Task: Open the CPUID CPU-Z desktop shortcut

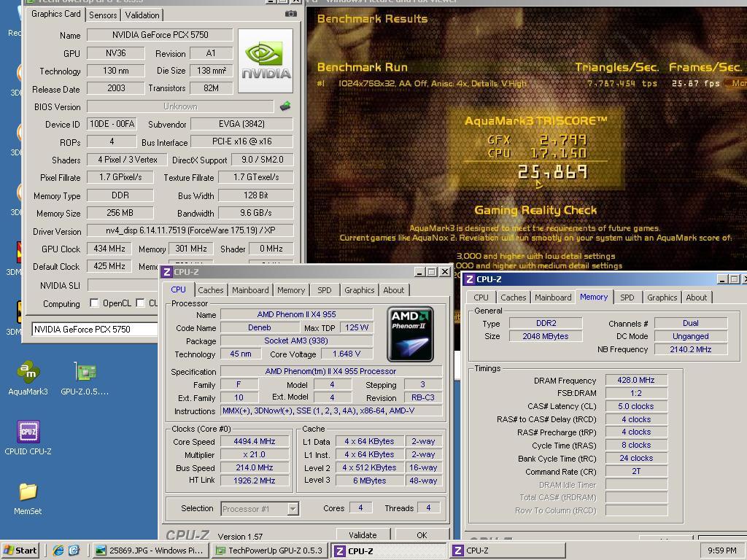Action: pyautogui.click(x=28, y=438)
